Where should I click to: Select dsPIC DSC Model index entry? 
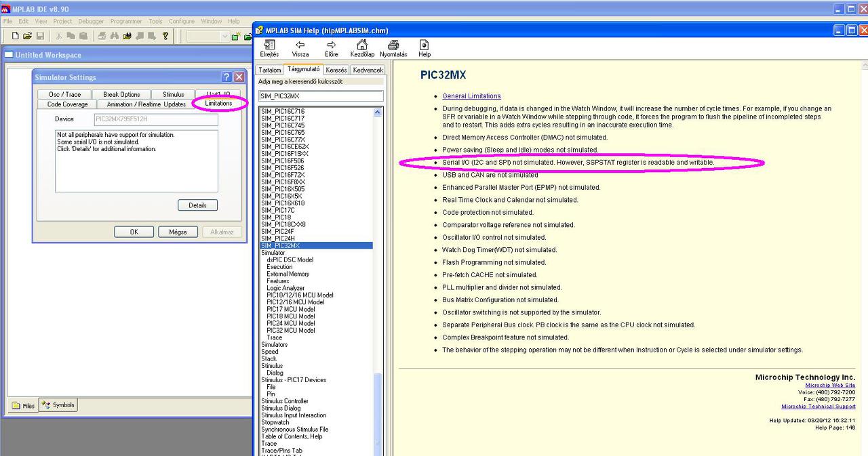pos(290,260)
